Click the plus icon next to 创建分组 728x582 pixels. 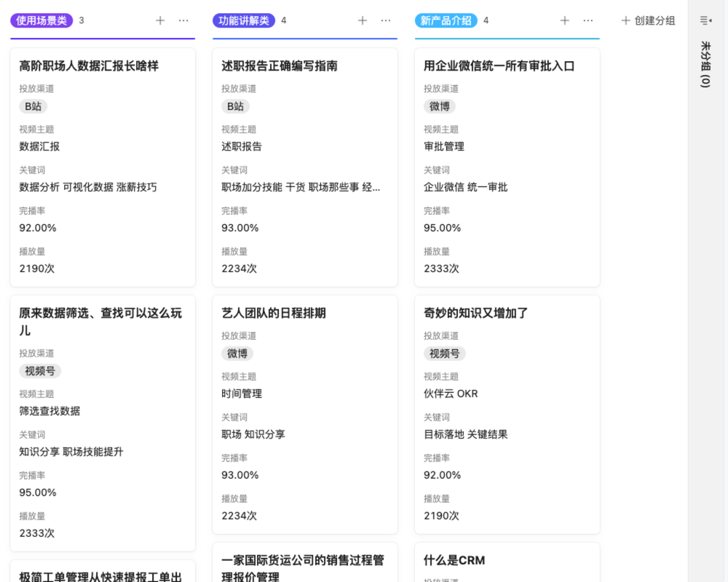click(x=624, y=21)
